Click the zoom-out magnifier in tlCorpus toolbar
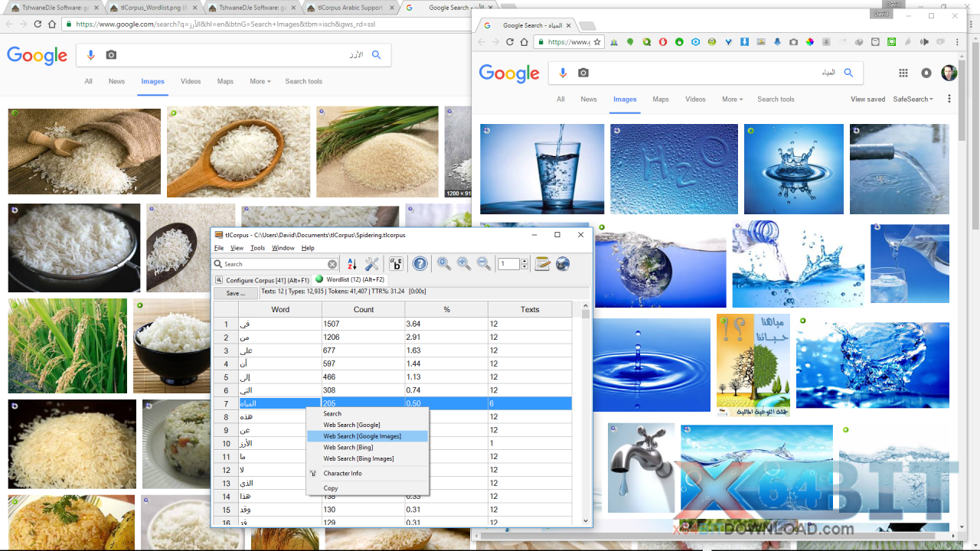Viewport: 980px width, 551px height. [484, 264]
